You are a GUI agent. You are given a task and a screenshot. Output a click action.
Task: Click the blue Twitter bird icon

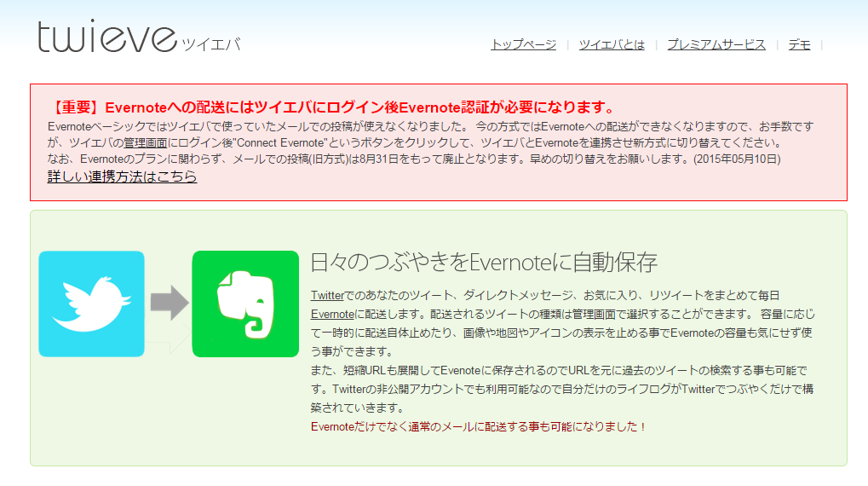(91, 304)
